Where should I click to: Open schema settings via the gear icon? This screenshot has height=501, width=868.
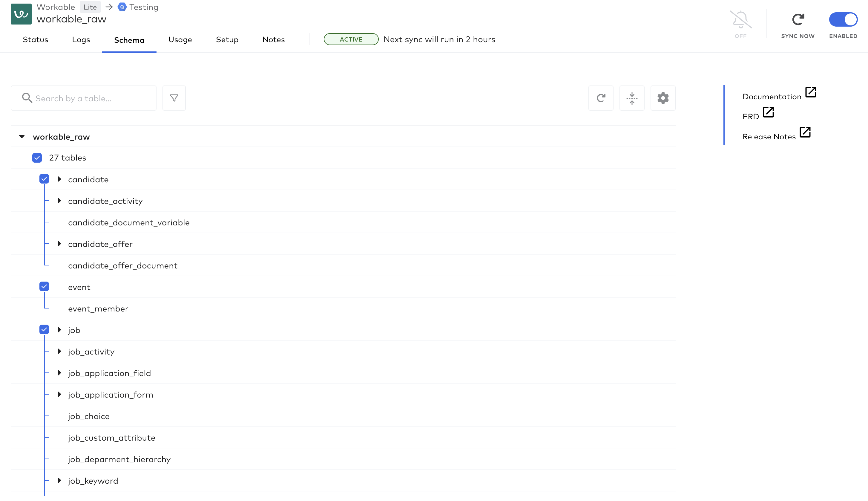click(x=662, y=98)
